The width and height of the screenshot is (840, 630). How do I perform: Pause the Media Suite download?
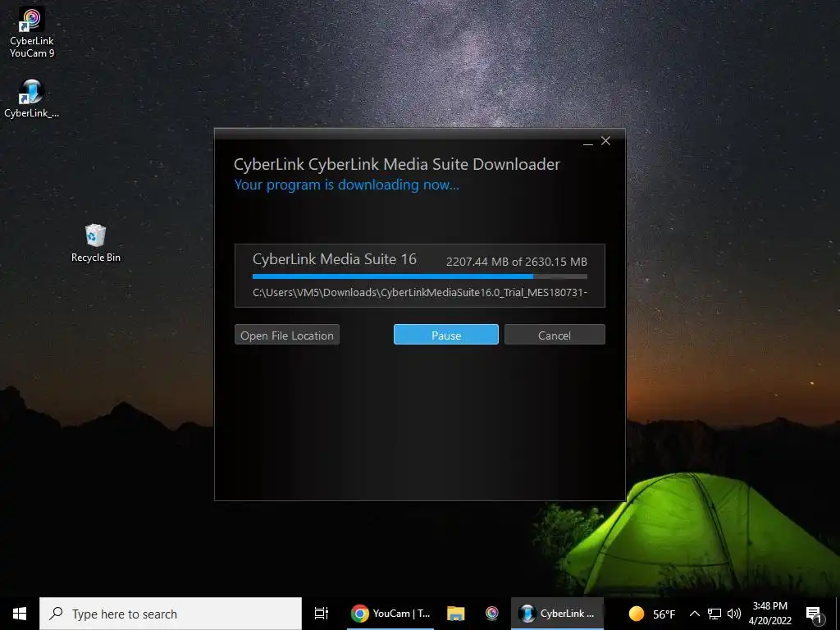(445, 335)
